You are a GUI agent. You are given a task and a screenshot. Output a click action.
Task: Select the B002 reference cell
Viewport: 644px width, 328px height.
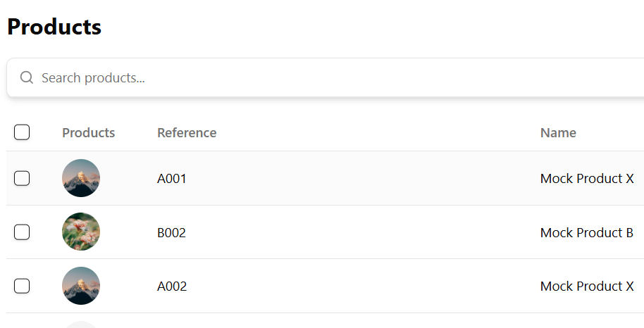point(171,233)
